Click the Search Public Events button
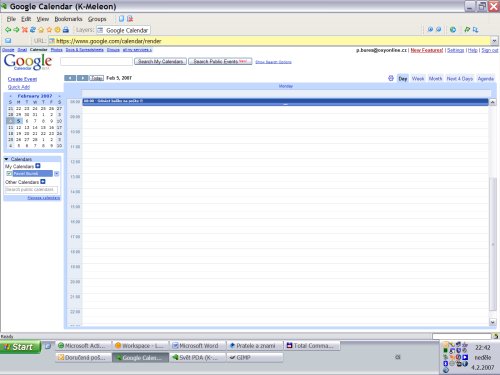 (220, 61)
